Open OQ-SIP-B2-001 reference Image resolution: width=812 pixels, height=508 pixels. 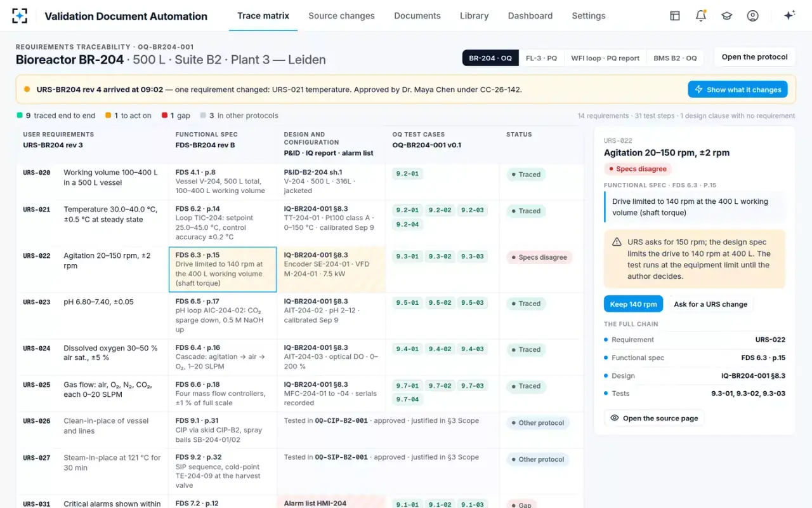point(341,457)
